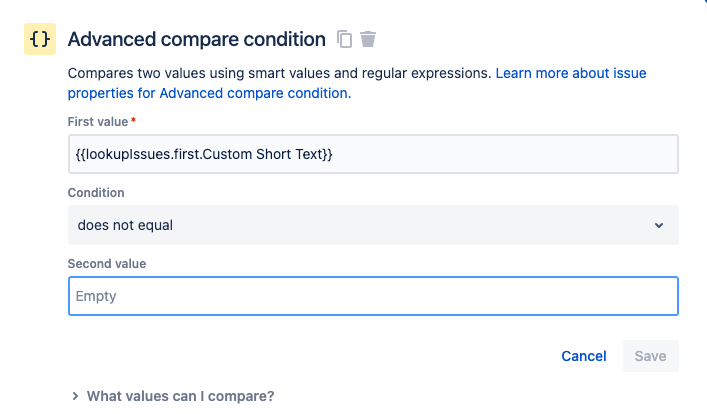This screenshot has width=707, height=414.
Task: Click the red required asterisk by First value
Action: [x=133, y=120]
